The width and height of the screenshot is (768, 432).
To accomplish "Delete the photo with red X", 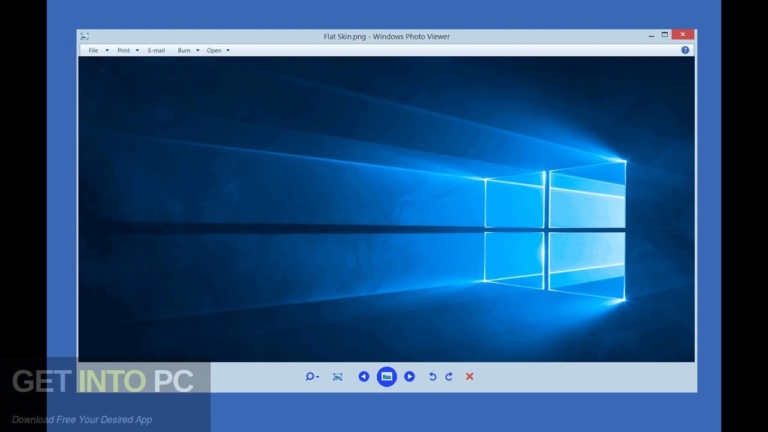I will click(x=470, y=376).
